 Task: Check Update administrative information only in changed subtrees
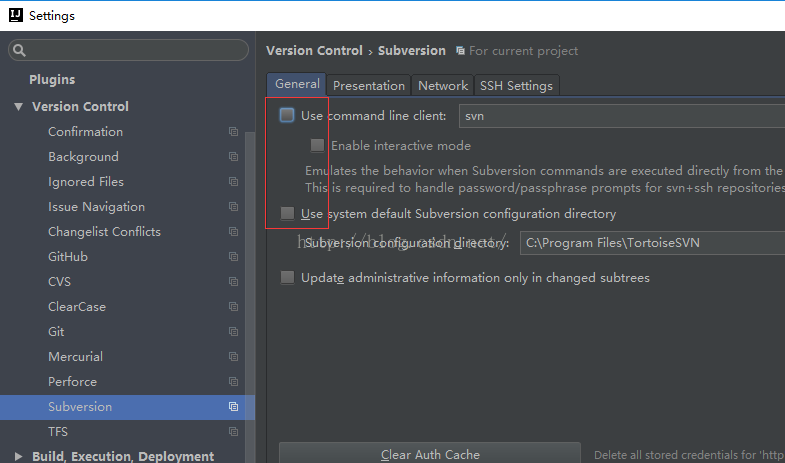[287, 277]
